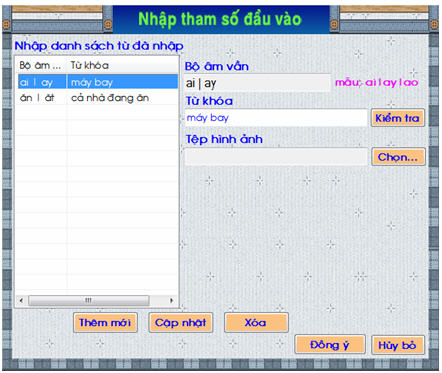
Task: Click the Tệp hình ảnh path field
Action: pos(276,157)
